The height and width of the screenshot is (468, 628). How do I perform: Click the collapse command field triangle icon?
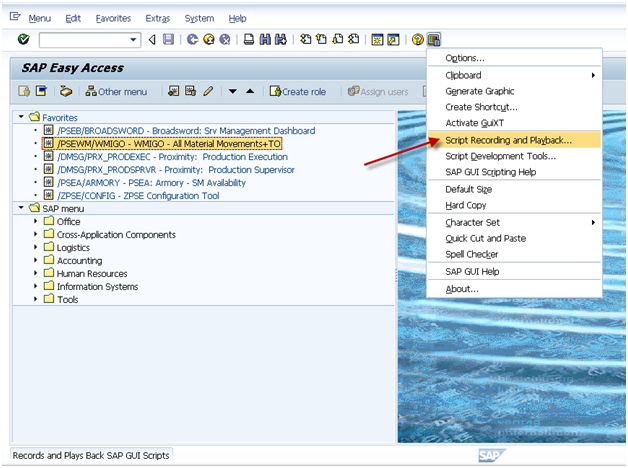point(152,39)
